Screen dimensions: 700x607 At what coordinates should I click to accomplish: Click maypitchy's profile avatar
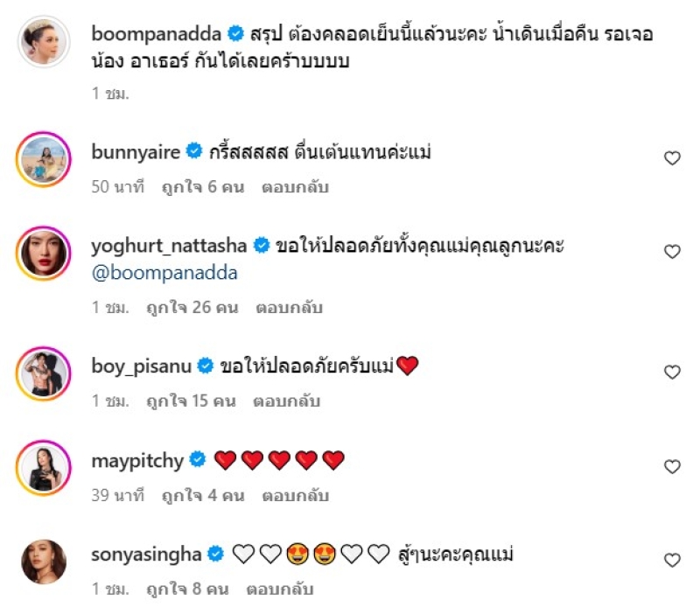(44, 468)
